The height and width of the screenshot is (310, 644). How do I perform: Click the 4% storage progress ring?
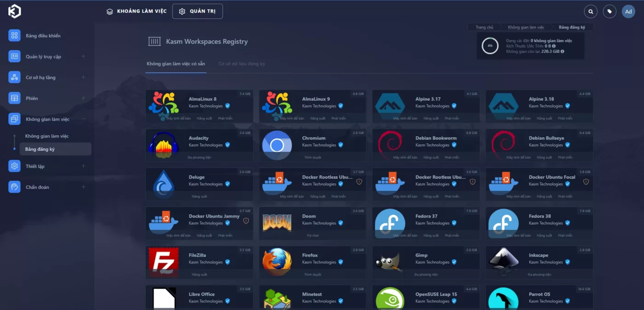tap(490, 46)
